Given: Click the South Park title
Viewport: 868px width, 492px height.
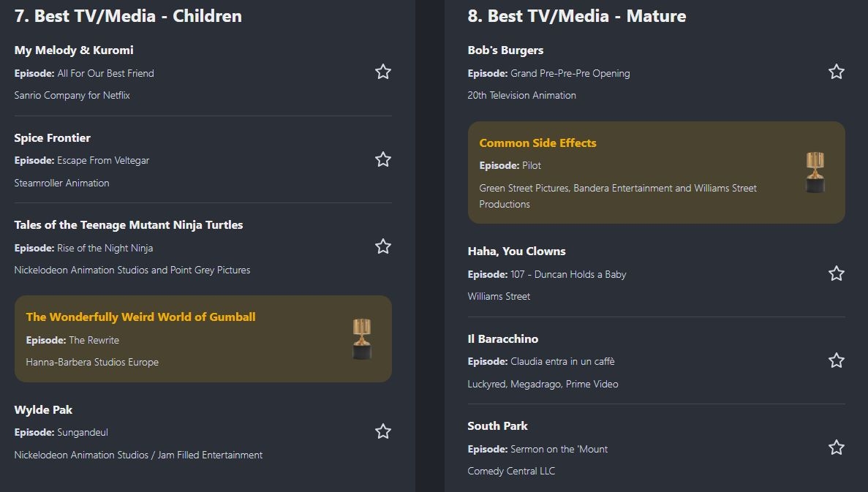Looking at the screenshot, I should pos(497,426).
